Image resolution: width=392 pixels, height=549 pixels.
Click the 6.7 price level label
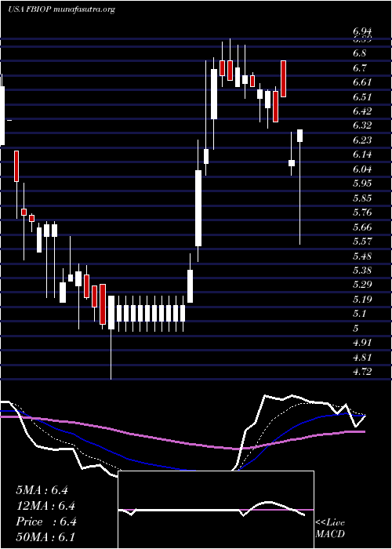coord(359,68)
